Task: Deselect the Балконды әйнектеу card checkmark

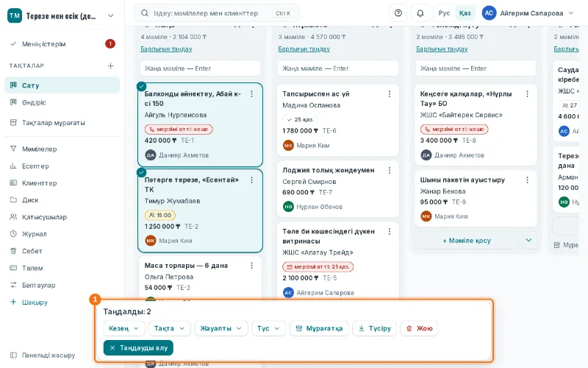Action: [141, 87]
